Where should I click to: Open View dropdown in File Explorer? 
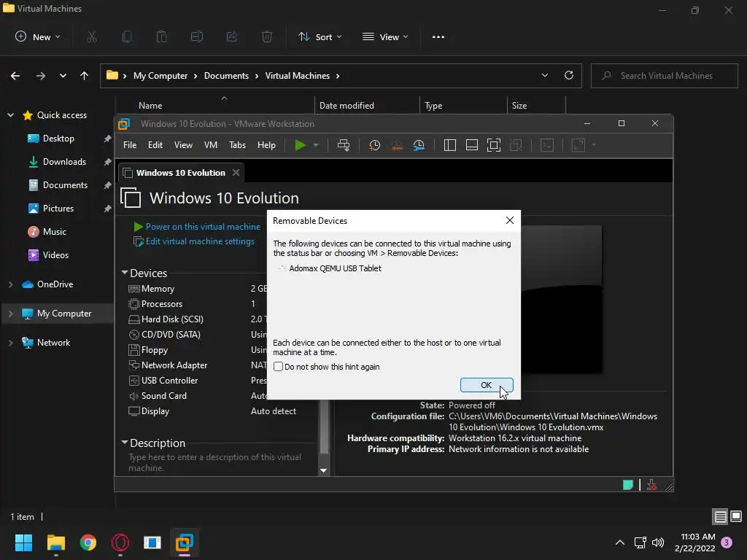point(385,36)
